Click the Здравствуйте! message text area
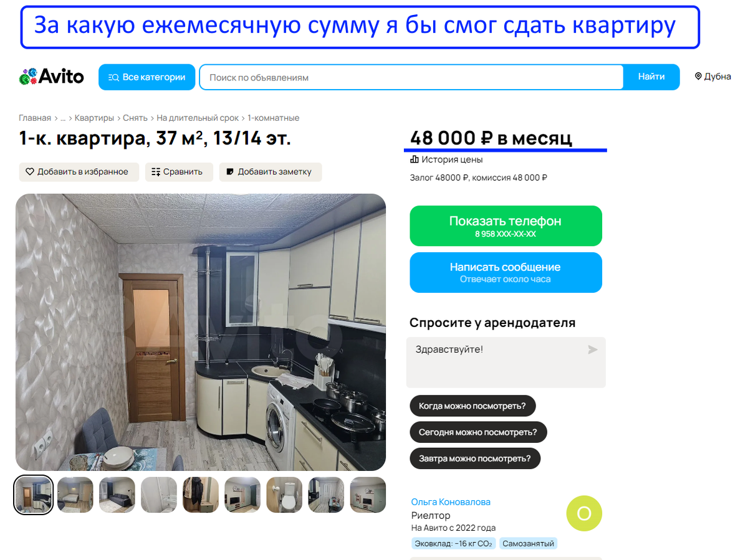The image size is (748, 560). pyautogui.click(x=506, y=363)
